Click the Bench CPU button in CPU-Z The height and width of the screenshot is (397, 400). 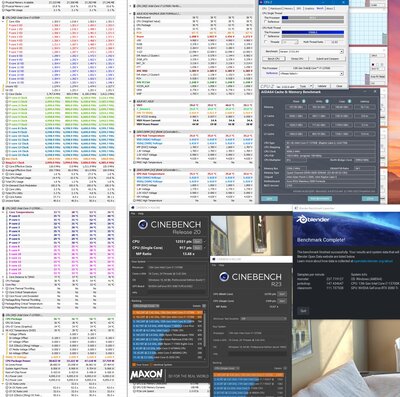point(273,59)
